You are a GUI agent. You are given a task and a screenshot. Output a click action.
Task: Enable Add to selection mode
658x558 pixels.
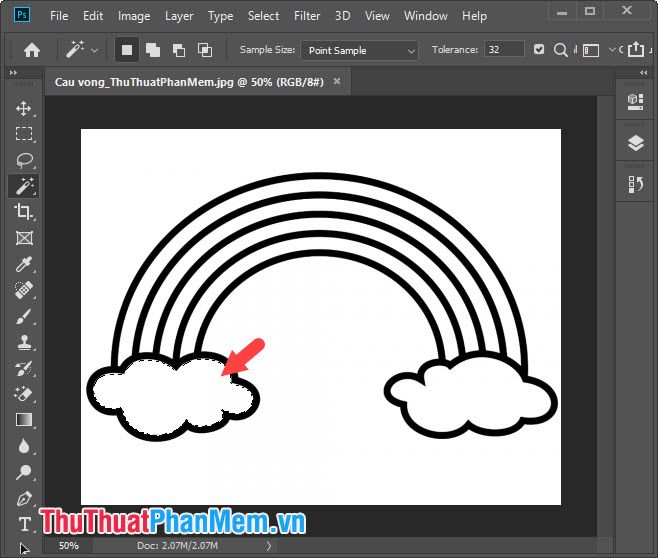click(153, 50)
